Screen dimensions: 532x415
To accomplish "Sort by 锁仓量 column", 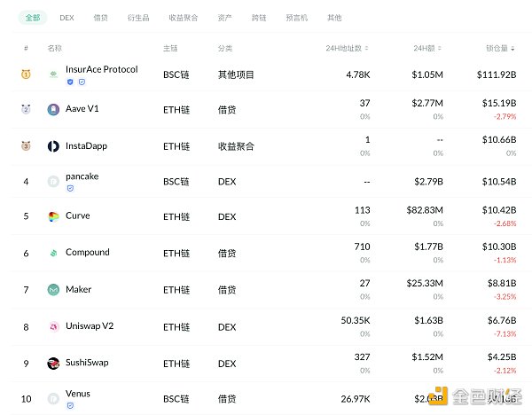I will click(x=501, y=48).
